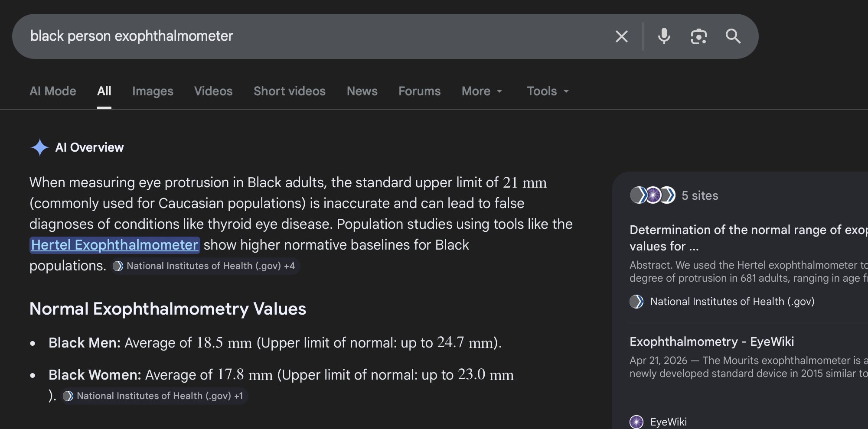This screenshot has width=868, height=429.
Task: Click the 21 mm standard limit value
Action: [x=525, y=183]
